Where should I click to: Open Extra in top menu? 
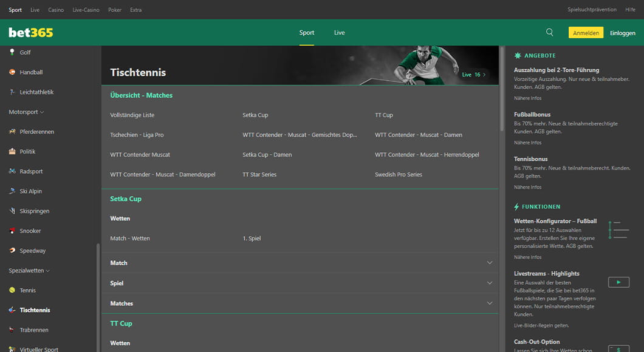point(136,10)
